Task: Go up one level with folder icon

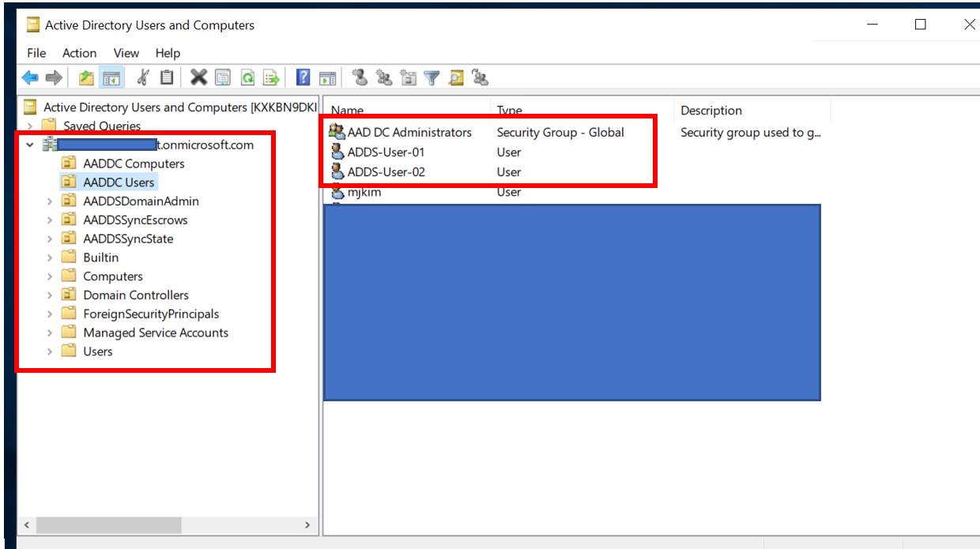Action: click(86, 77)
